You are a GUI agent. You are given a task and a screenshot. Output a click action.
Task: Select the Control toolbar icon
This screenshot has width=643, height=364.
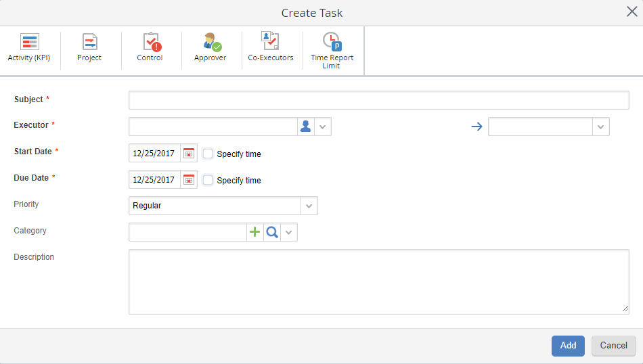click(x=150, y=48)
